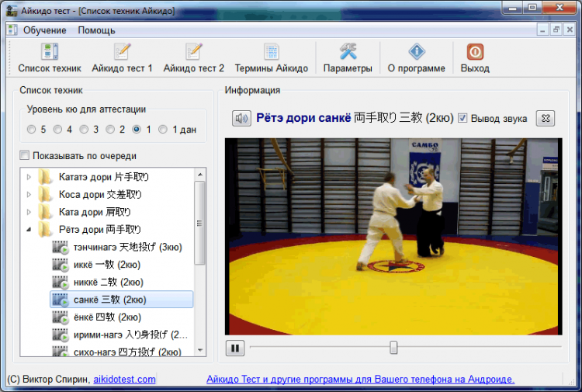Click the Ката дори folder icon
This screenshot has height=392, width=582.
pos(45,212)
